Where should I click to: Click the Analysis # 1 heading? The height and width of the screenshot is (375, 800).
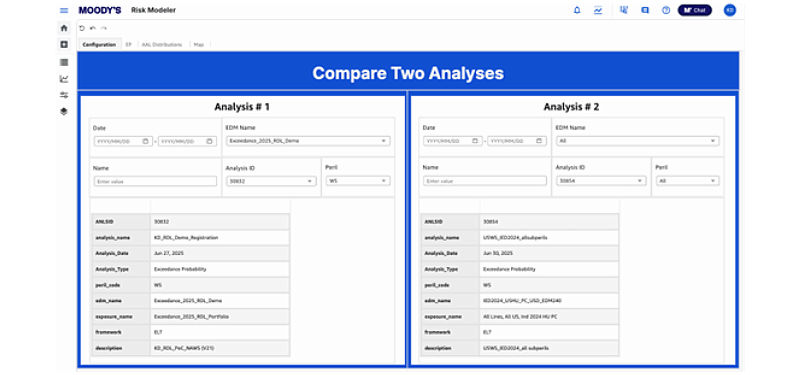point(242,107)
